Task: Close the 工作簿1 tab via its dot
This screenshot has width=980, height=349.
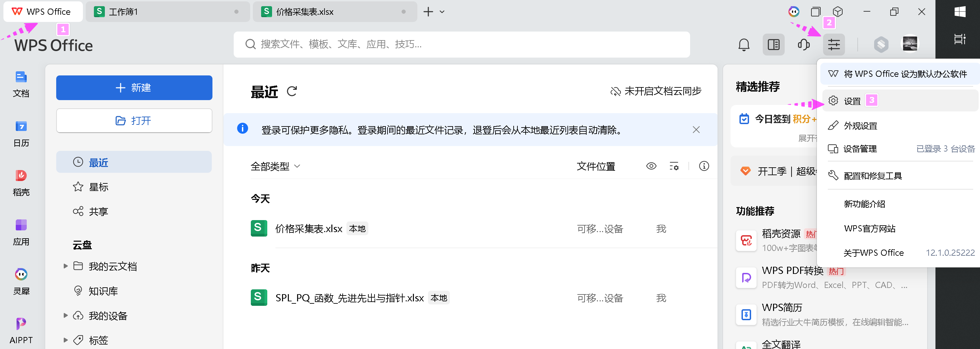Action: 236,12
